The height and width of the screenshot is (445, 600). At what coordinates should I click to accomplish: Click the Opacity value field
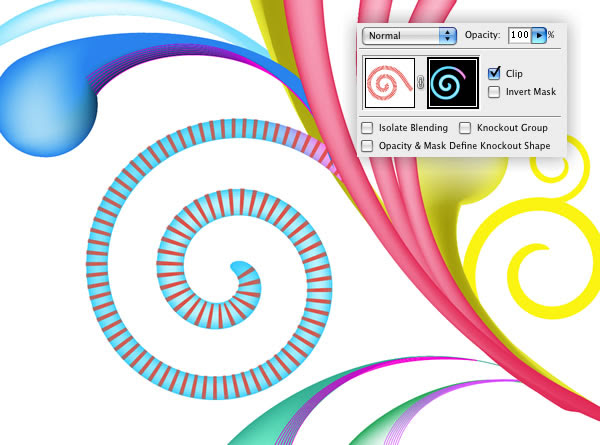tap(519, 35)
